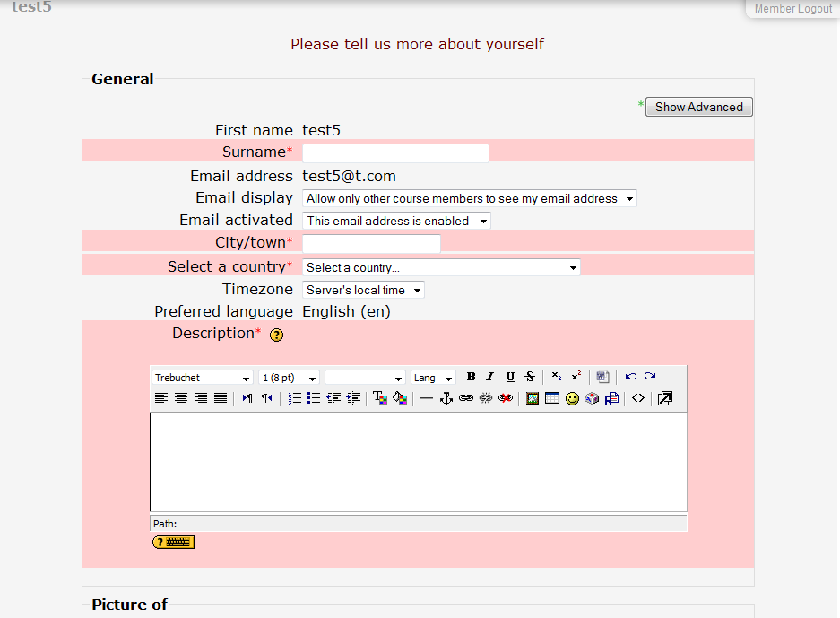This screenshot has height=618, width=840.
Task: Open the Trebuchet font dropdown
Action: click(203, 378)
